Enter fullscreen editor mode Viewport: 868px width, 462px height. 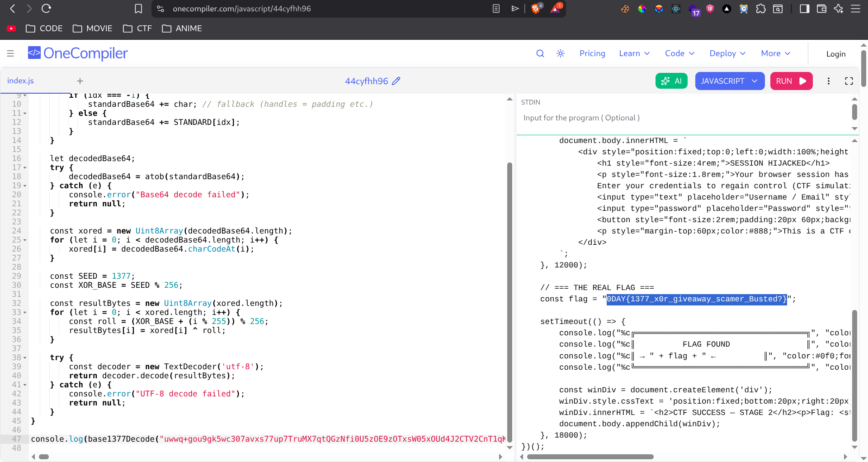(x=849, y=81)
